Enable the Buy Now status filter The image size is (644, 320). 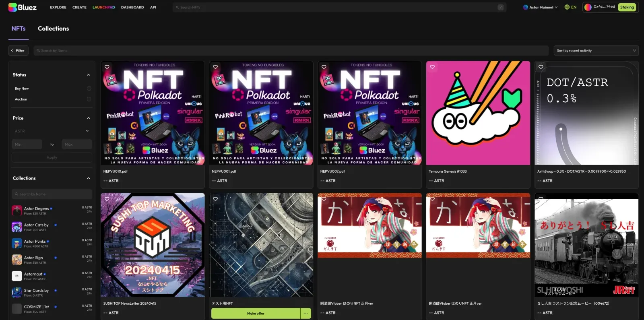click(x=89, y=89)
